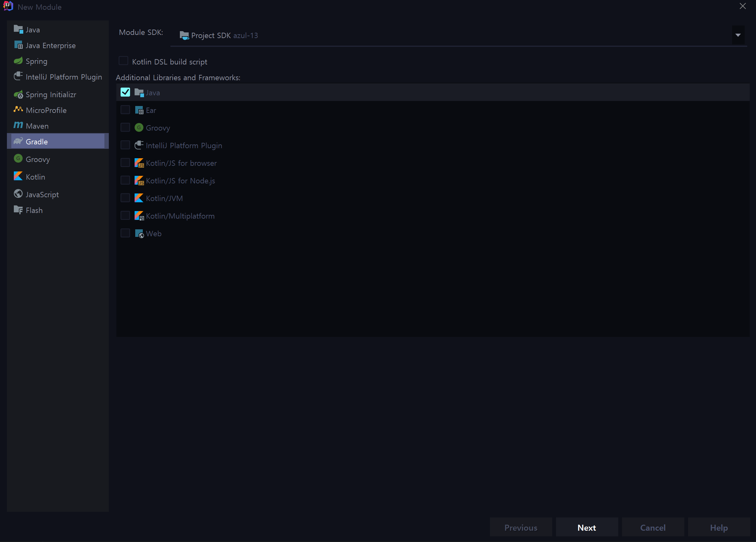
Task: Click the Spring leaf icon in sidebar
Action: (18, 61)
